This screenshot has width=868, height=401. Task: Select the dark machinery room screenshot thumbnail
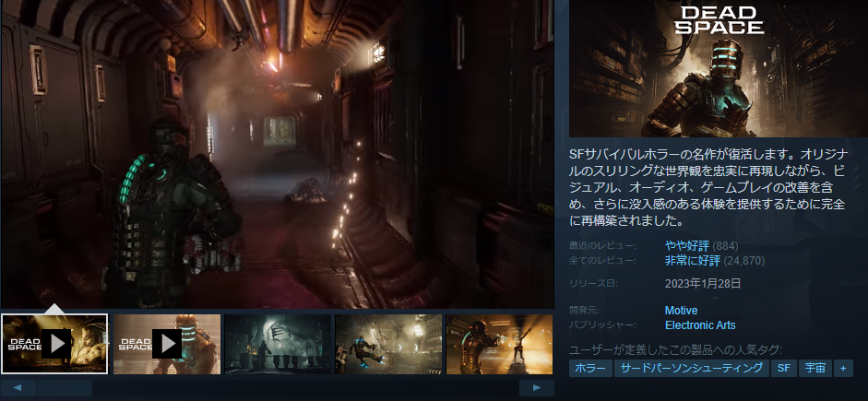tap(278, 344)
